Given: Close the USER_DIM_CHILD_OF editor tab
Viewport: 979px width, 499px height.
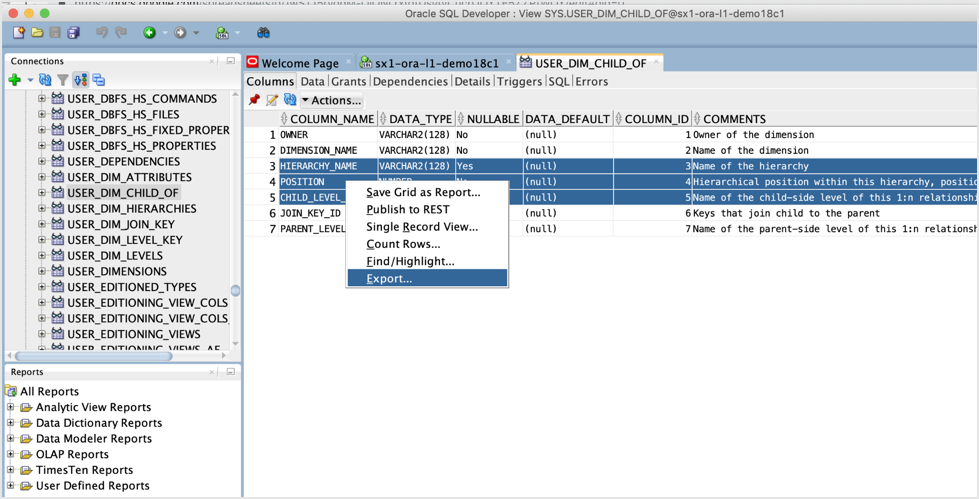Looking at the screenshot, I should click(656, 63).
